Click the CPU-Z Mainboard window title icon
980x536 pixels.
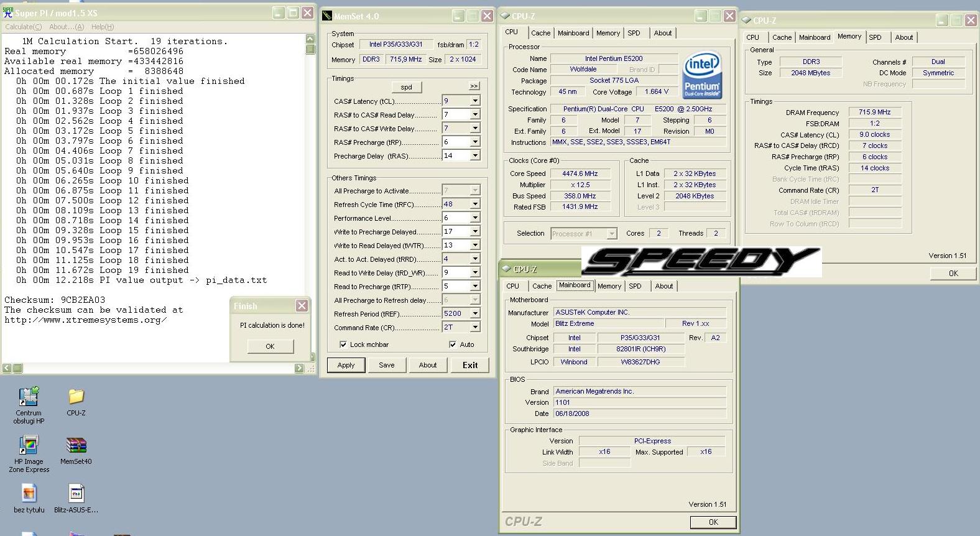coord(506,269)
